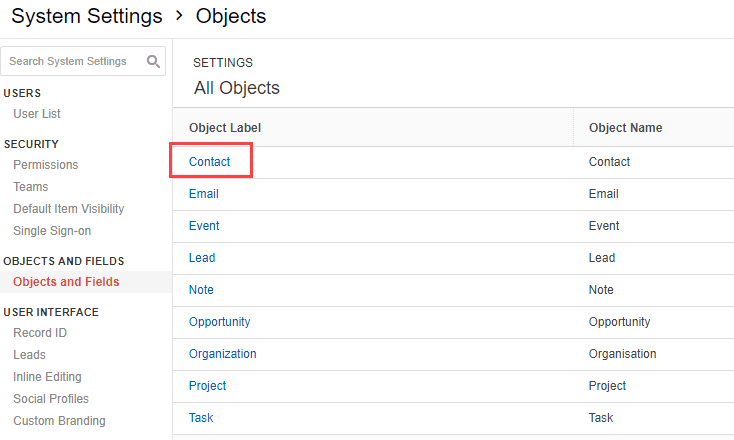Click the search magnifier icon
Screen dimensions: 734x440
point(153,61)
